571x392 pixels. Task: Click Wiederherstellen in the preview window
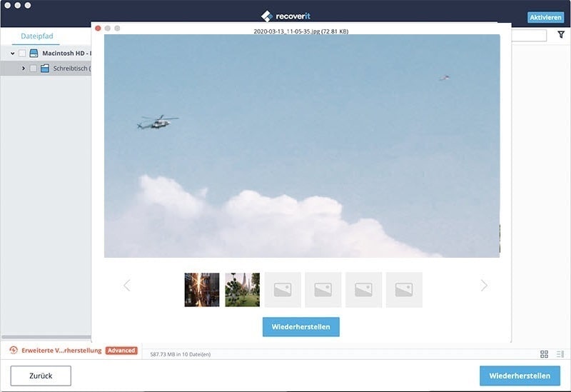tap(301, 327)
